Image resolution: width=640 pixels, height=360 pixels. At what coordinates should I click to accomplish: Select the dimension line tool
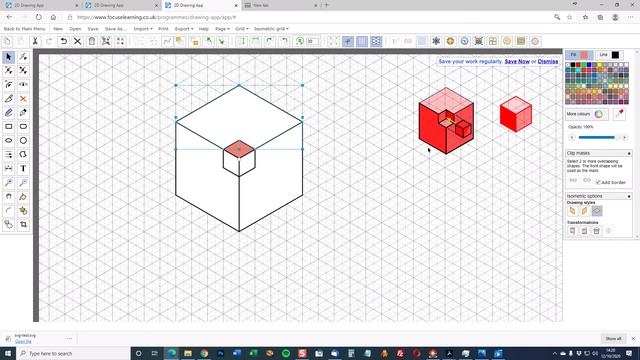pyautogui.click(x=9, y=169)
